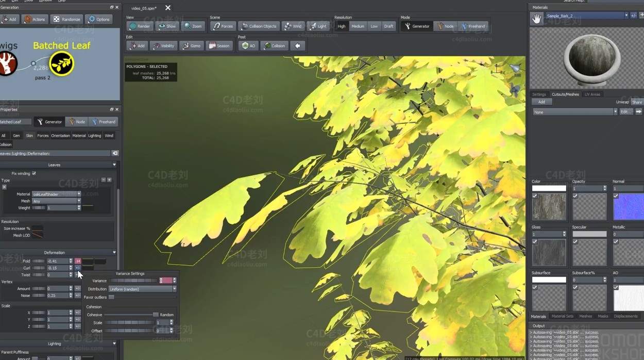Image resolution: width=644 pixels, height=360 pixels.
Task: Open the Twist variance +/- button
Action: coord(77,275)
